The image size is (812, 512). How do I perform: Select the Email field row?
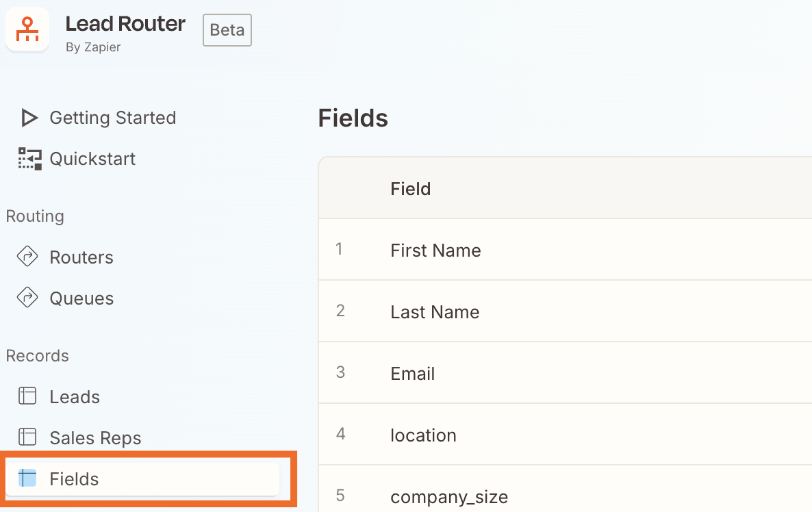[x=412, y=373]
